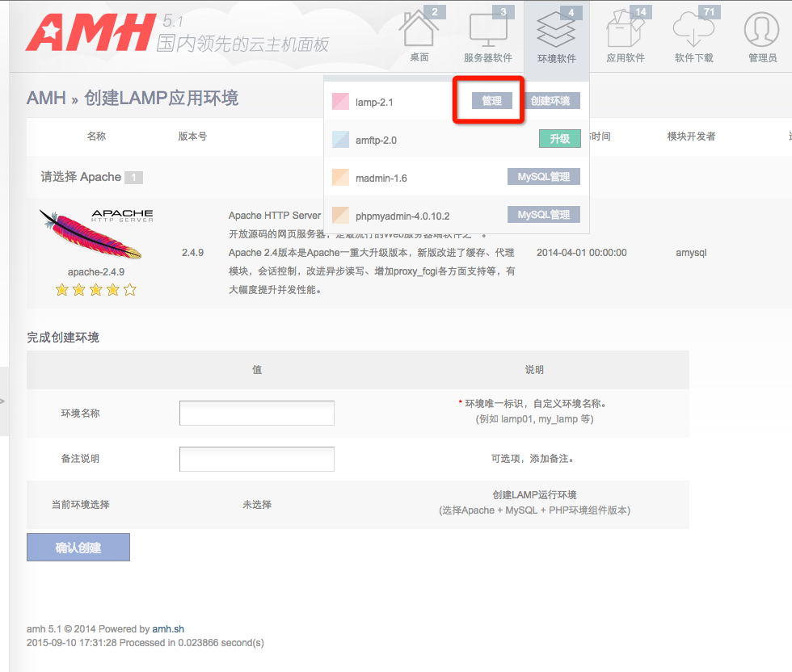Click the 升级 button for amftp-2.0
The height and width of the screenshot is (672, 792).
tap(559, 139)
